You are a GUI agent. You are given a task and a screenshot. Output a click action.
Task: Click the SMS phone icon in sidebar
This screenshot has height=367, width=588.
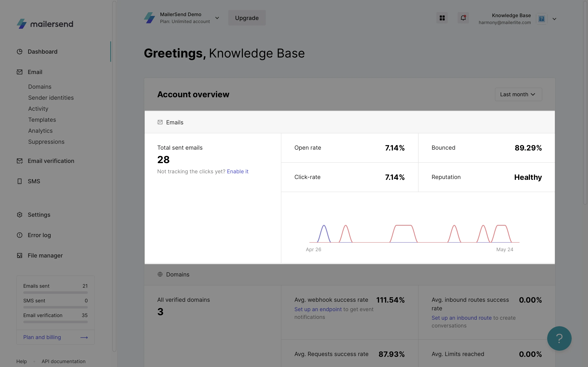19,181
